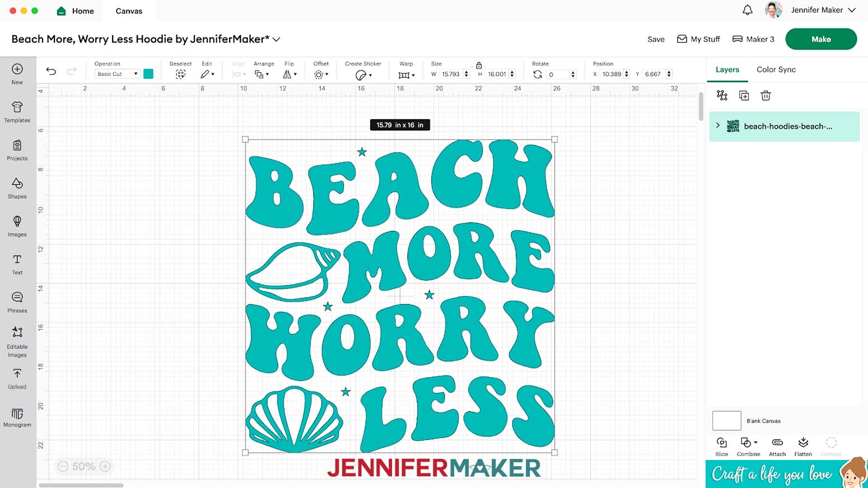
Task: Select the Layers tab
Action: (x=727, y=70)
